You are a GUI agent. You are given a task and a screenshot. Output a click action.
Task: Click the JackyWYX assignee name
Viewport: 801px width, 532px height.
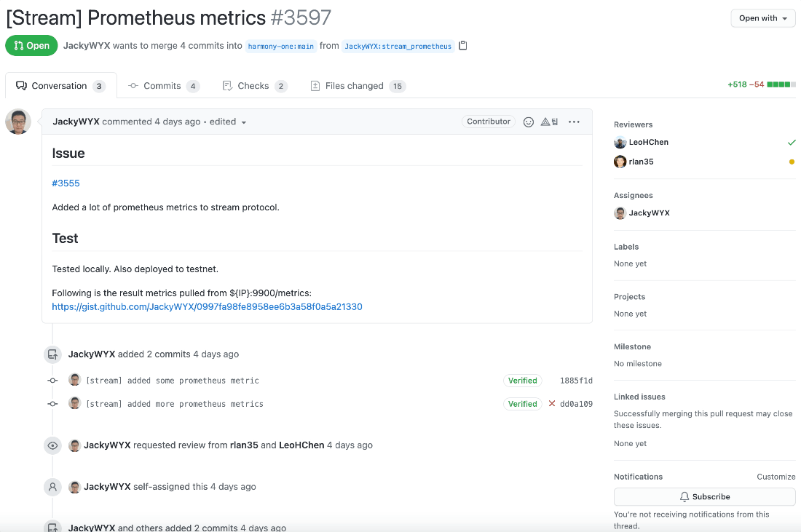(x=650, y=213)
